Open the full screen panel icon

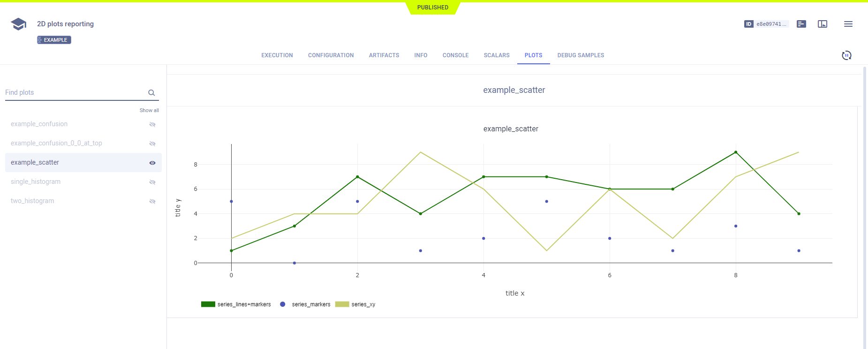pyautogui.click(x=823, y=24)
